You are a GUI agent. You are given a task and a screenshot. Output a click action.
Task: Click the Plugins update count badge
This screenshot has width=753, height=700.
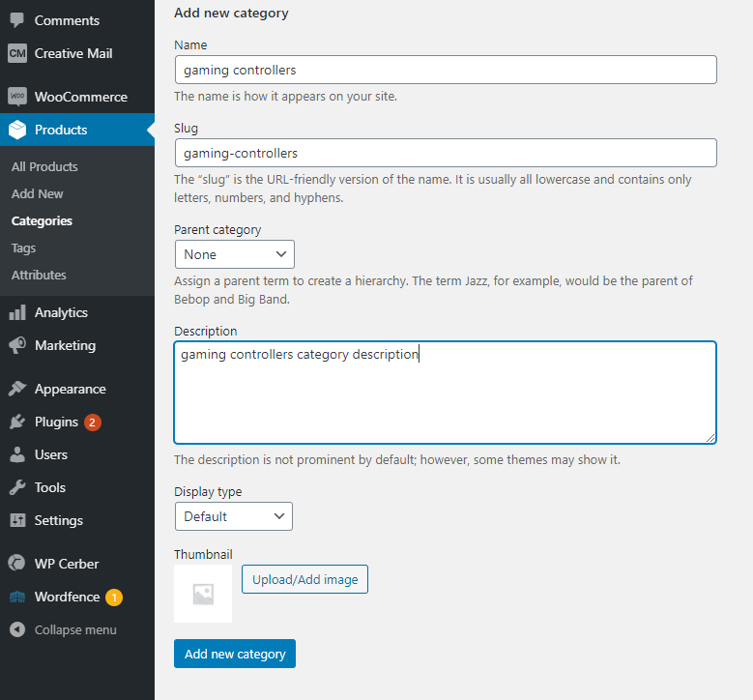click(x=93, y=423)
